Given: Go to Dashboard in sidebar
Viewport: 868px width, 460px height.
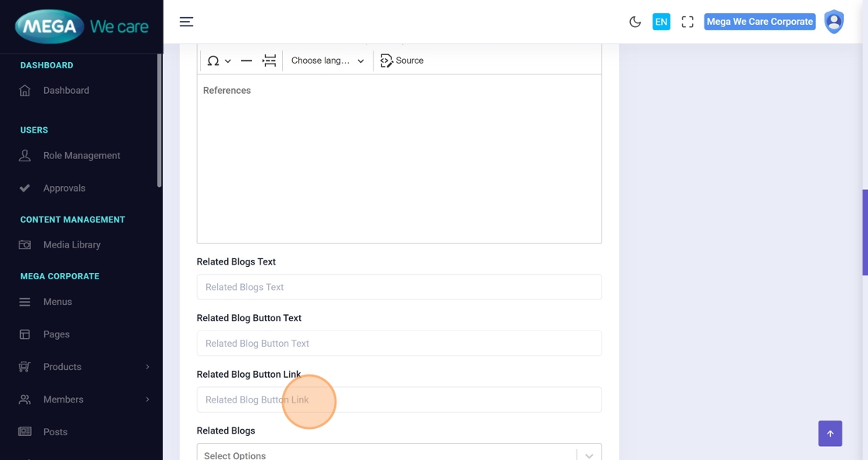Looking at the screenshot, I should pyautogui.click(x=66, y=91).
